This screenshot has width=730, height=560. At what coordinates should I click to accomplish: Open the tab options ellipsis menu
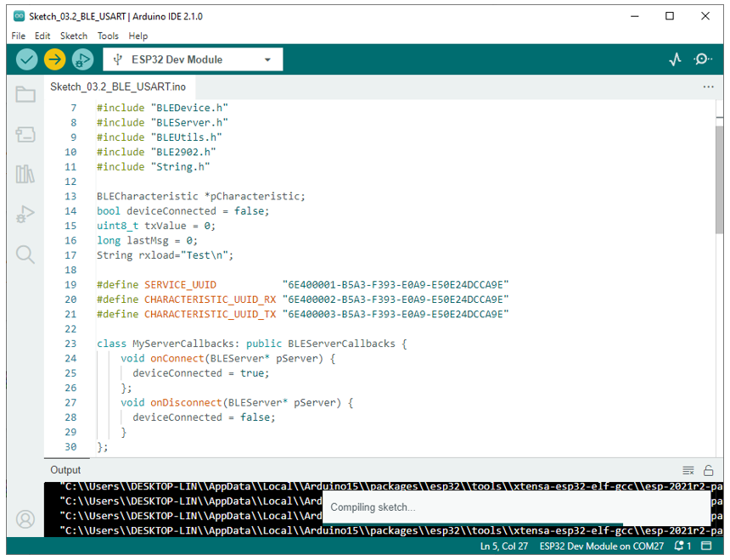pos(708,87)
